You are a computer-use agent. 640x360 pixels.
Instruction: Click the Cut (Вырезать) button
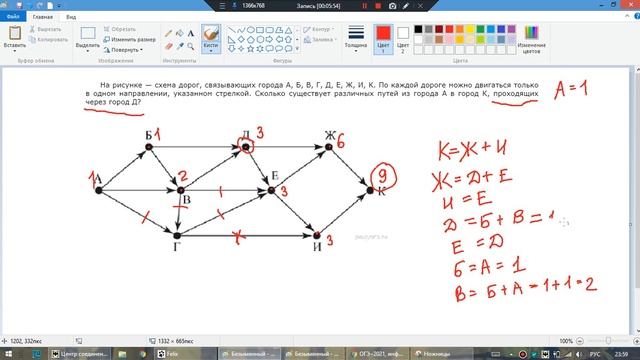(45, 29)
